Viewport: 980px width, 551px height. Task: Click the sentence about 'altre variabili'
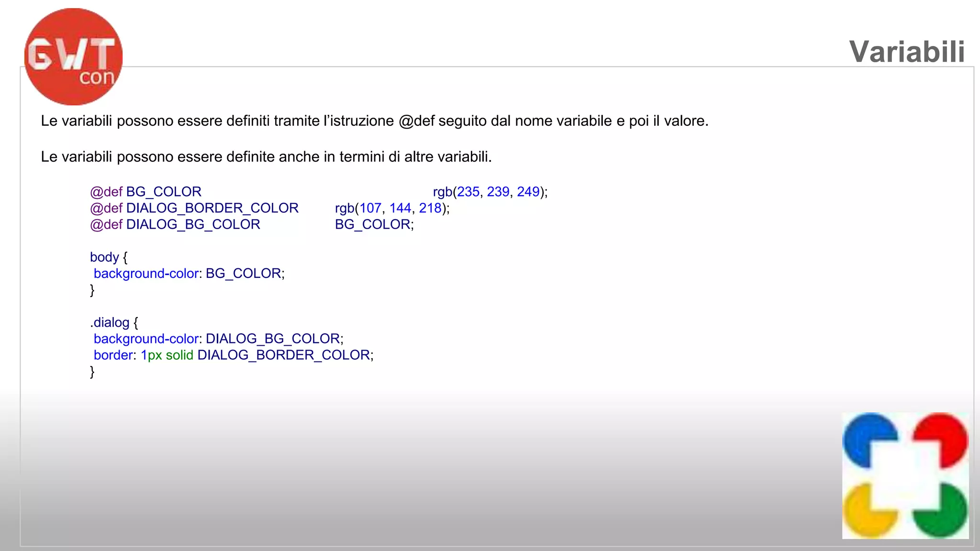click(266, 157)
